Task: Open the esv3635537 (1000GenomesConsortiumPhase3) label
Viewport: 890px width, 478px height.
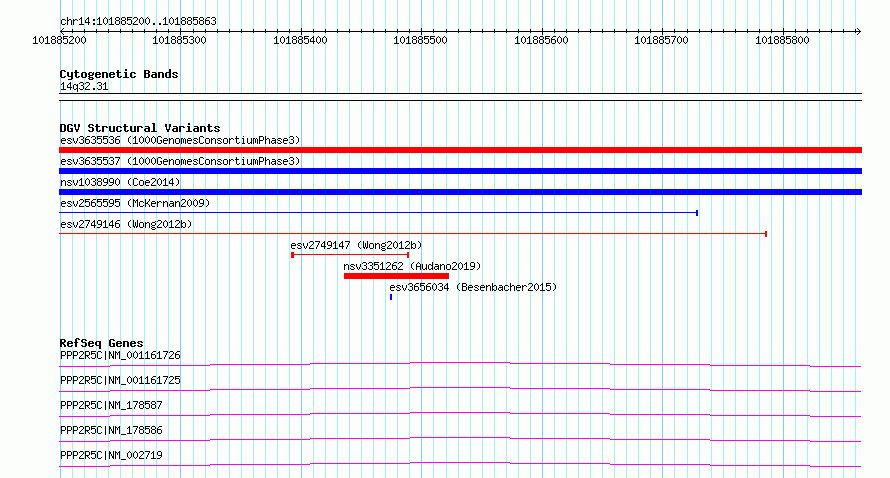Action: 180,161
